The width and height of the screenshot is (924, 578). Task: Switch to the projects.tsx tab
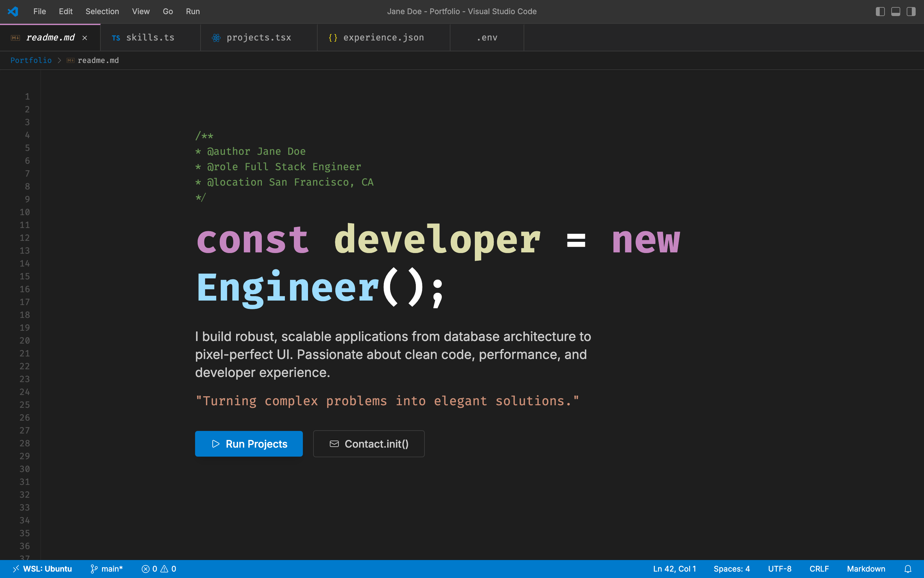pyautogui.click(x=259, y=38)
